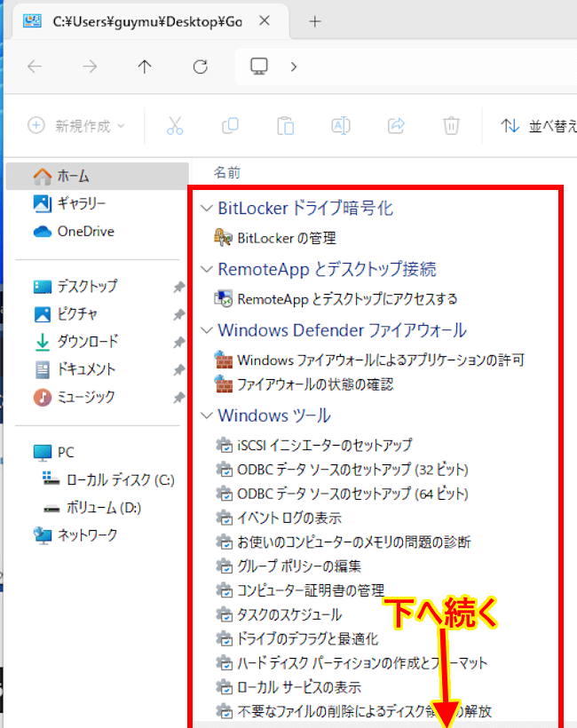
Task: Open pinned デスクトップ folder
Action: tap(75, 287)
